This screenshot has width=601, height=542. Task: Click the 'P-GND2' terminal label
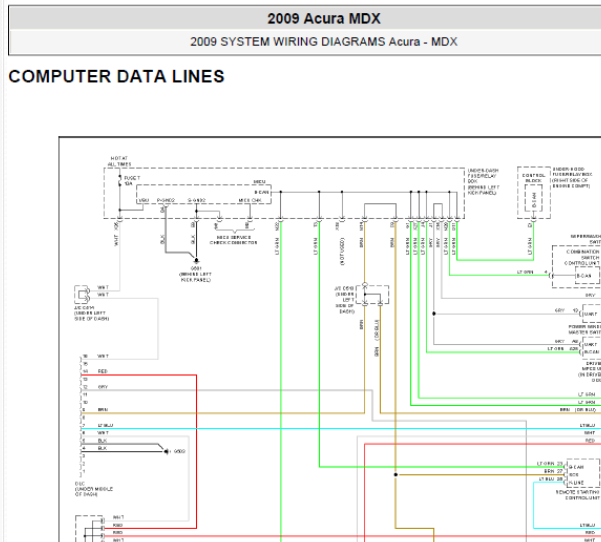[x=166, y=200]
